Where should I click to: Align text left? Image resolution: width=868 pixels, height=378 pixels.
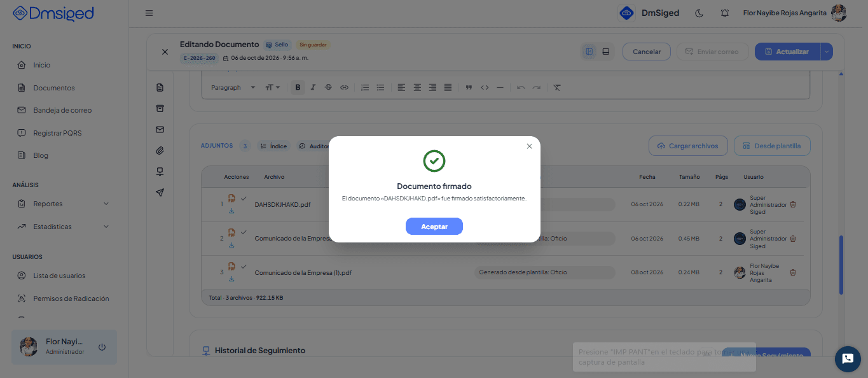click(401, 87)
